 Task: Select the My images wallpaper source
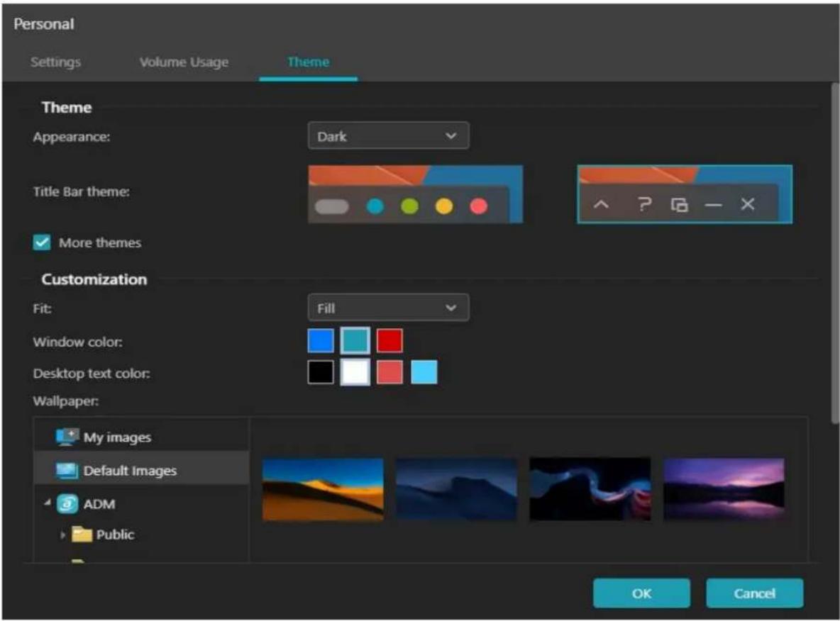(116, 437)
